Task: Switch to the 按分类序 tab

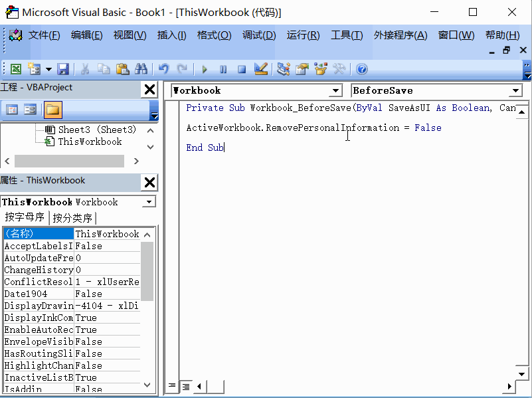Action: 72,218
